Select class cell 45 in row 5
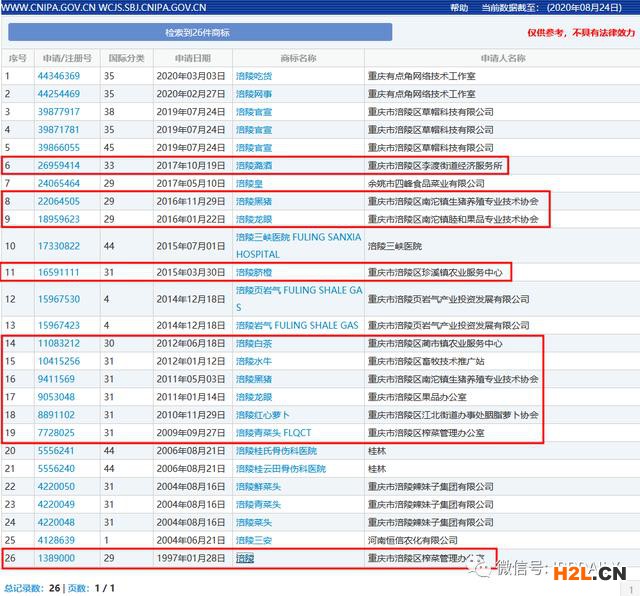Viewport: 640px width, 596px height. click(x=109, y=148)
